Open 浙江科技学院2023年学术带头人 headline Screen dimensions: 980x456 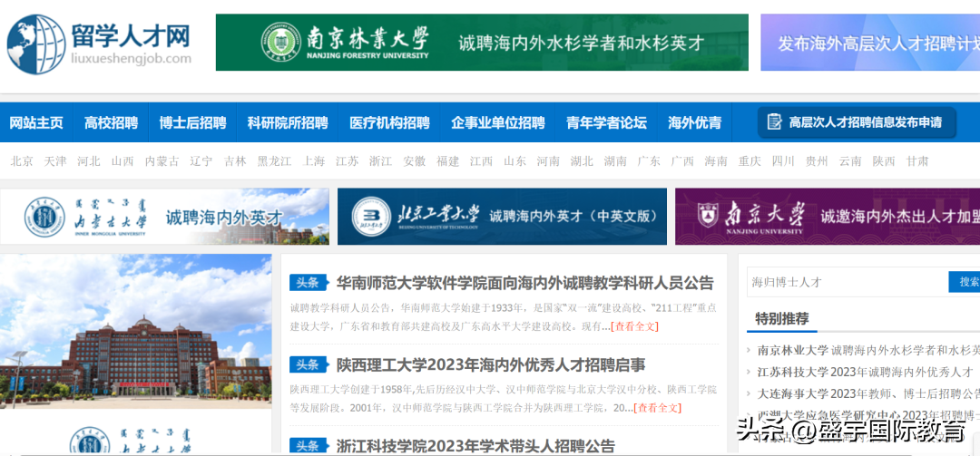pyautogui.click(x=475, y=446)
